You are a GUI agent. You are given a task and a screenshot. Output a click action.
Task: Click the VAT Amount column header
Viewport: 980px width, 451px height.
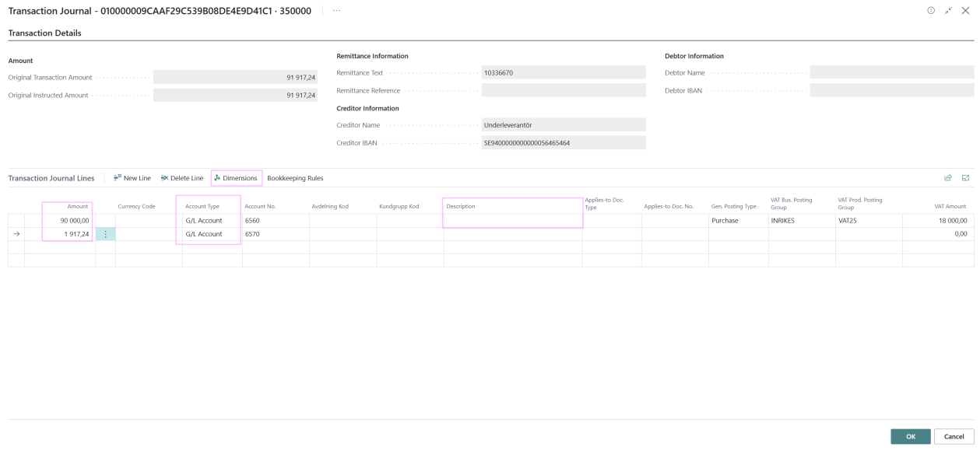(950, 206)
